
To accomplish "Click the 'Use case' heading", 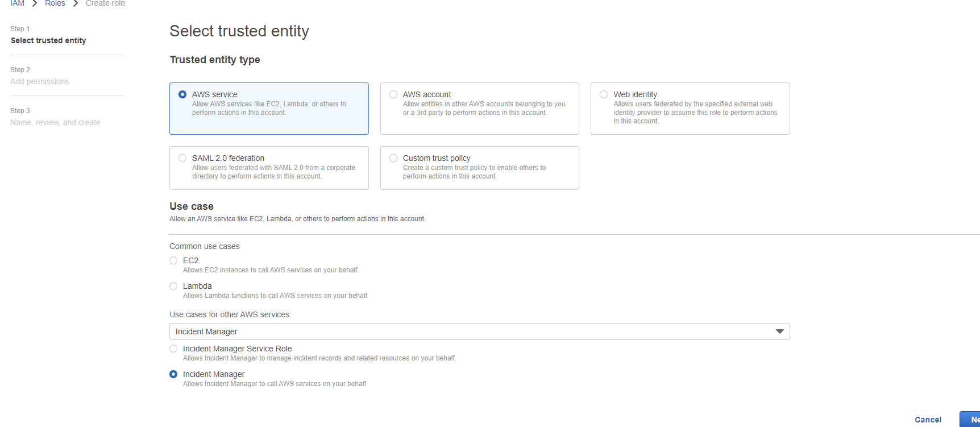I will click(x=192, y=206).
